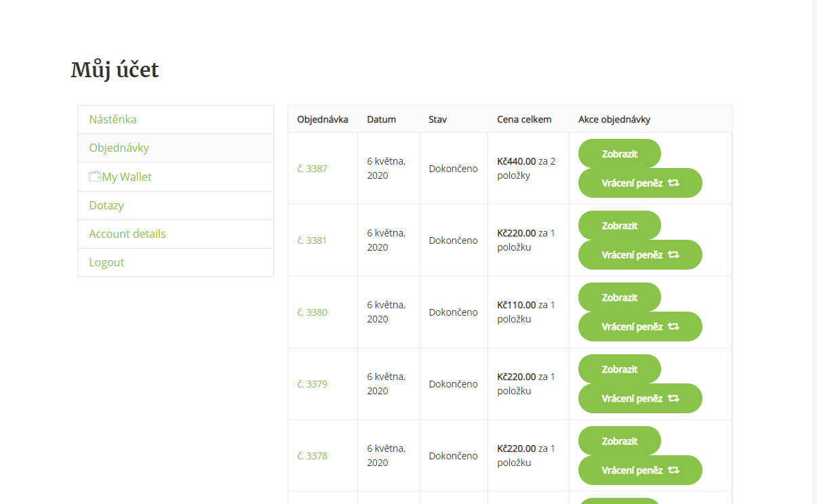Viewport: 817px width, 504px height.
Task: Click Zobrazit for order 3378
Action: pyautogui.click(x=619, y=441)
